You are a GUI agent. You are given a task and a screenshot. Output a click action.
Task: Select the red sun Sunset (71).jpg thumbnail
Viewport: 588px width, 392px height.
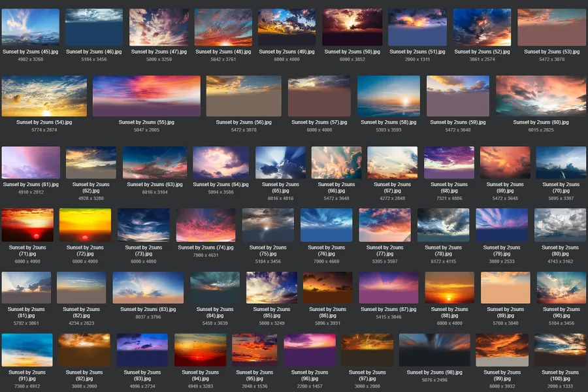pyautogui.click(x=27, y=225)
